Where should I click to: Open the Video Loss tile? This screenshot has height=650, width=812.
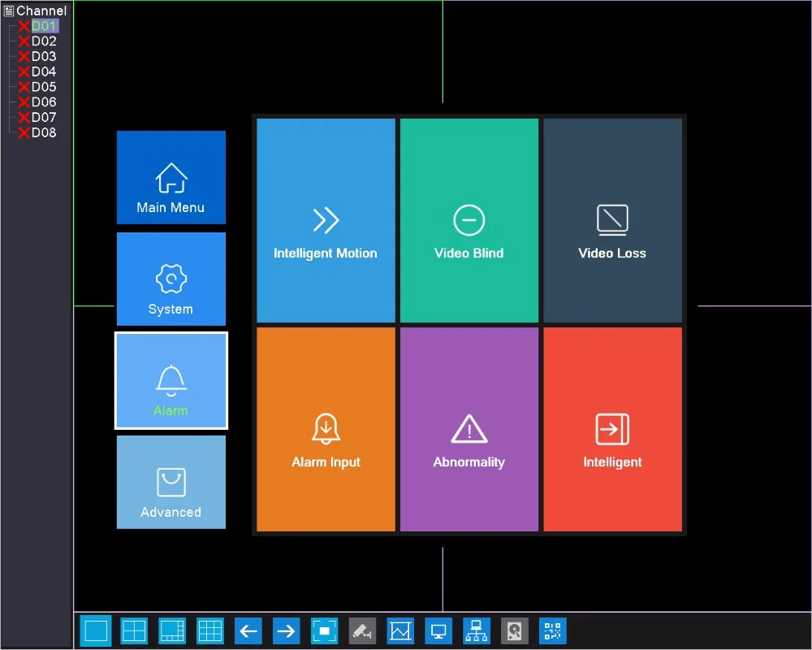tap(612, 220)
